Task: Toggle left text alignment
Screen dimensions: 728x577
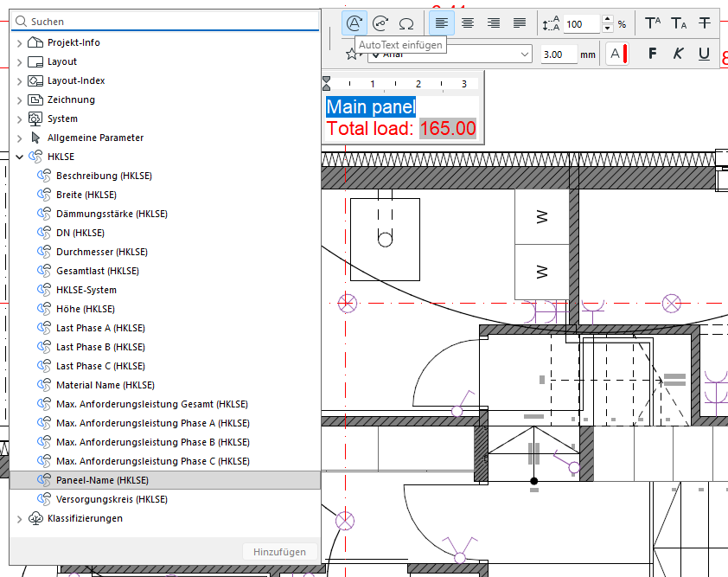Action: [442, 23]
